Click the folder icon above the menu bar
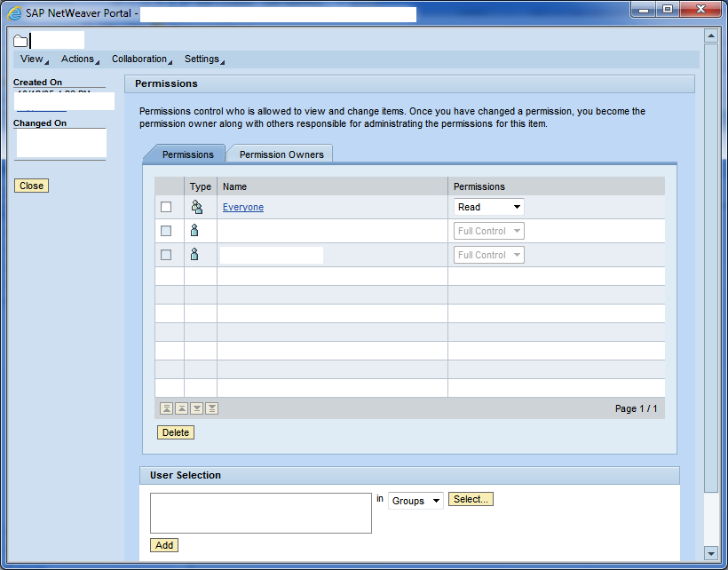The height and width of the screenshot is (570, 728). point(20,41)
